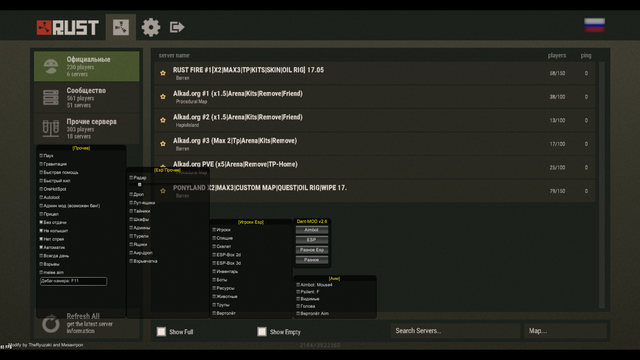The width and height of the screenshot is (640, 360).
Task: Toggle the Show Full checkbox
Action: 161,331
